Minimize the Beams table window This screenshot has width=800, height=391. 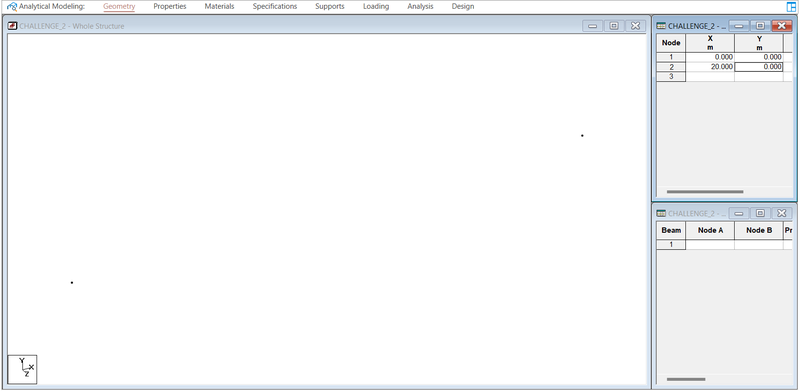point(739,213)
